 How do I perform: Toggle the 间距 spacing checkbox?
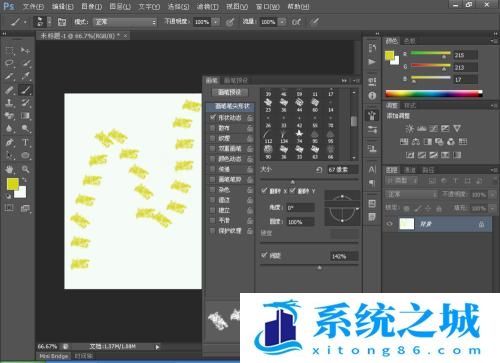264,255
